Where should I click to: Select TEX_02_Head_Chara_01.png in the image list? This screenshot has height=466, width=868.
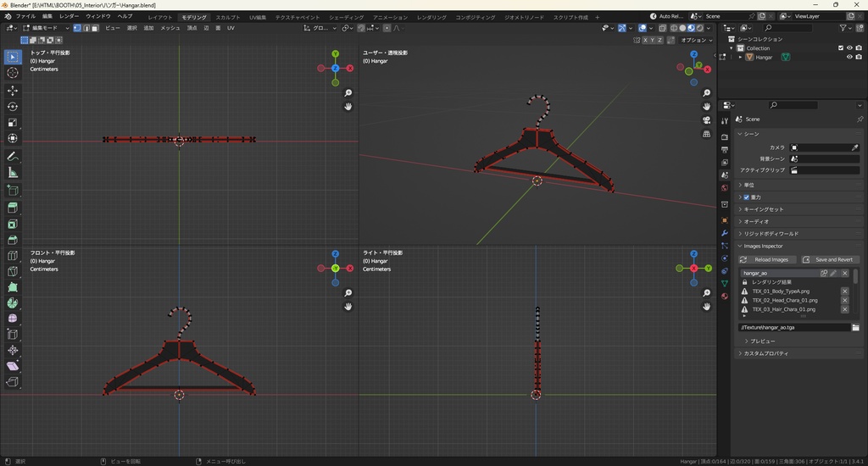784,300
